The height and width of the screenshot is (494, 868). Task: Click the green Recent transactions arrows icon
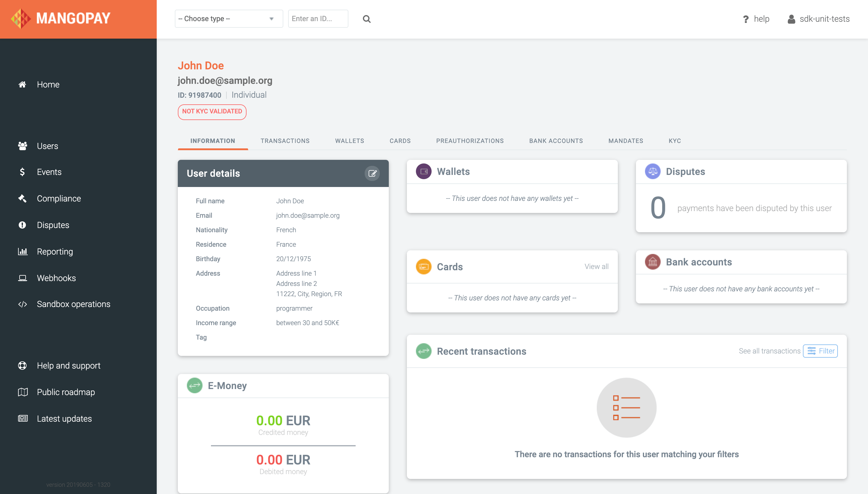click(x=423, y=351)
